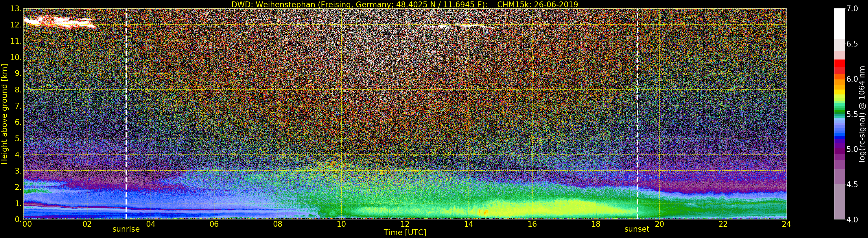868x238 pixels.
Task: Click the x-axis tick label '14'
Action: point(468,224)
